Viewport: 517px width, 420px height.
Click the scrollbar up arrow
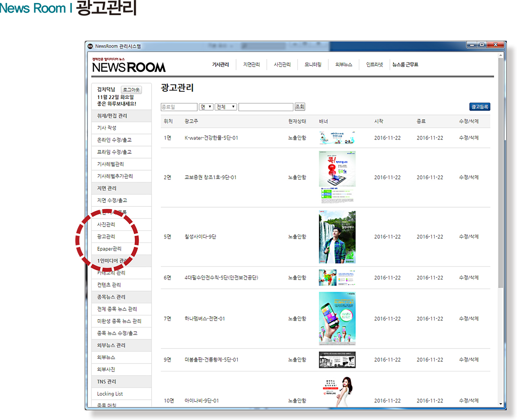[x=500, y=55]
